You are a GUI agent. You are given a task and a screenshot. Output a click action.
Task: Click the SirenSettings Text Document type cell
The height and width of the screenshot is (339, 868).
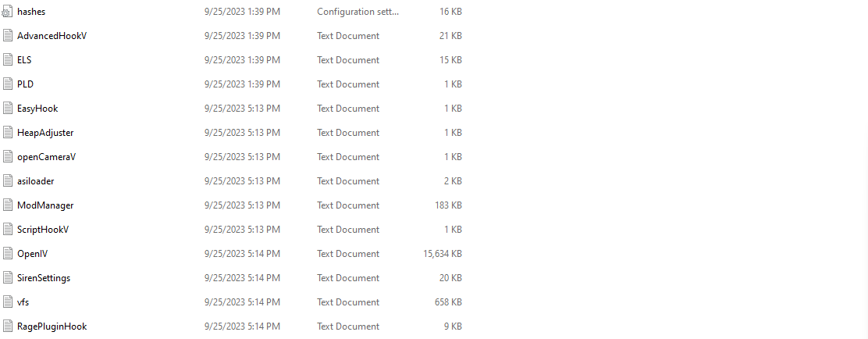tap(348, 278)
